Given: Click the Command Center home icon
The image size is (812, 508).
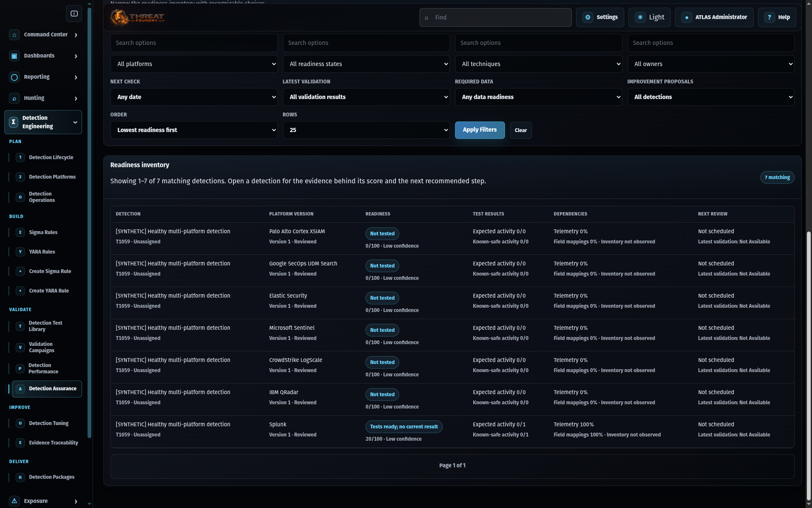Looking at the screenshot, I should pos(14,35).
